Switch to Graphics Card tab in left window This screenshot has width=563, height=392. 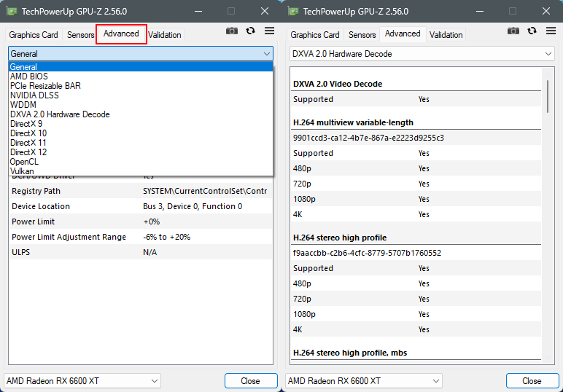[x=34, y=35]
